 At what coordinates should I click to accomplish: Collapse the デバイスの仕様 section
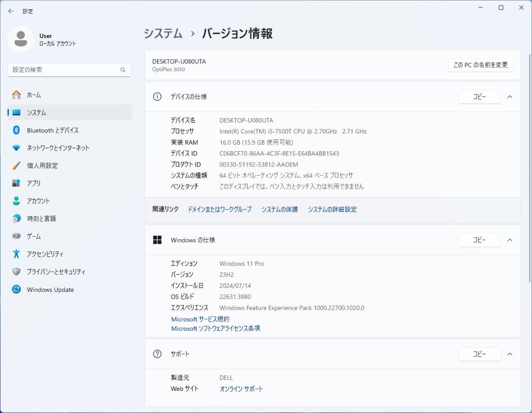tap(510, 97)
